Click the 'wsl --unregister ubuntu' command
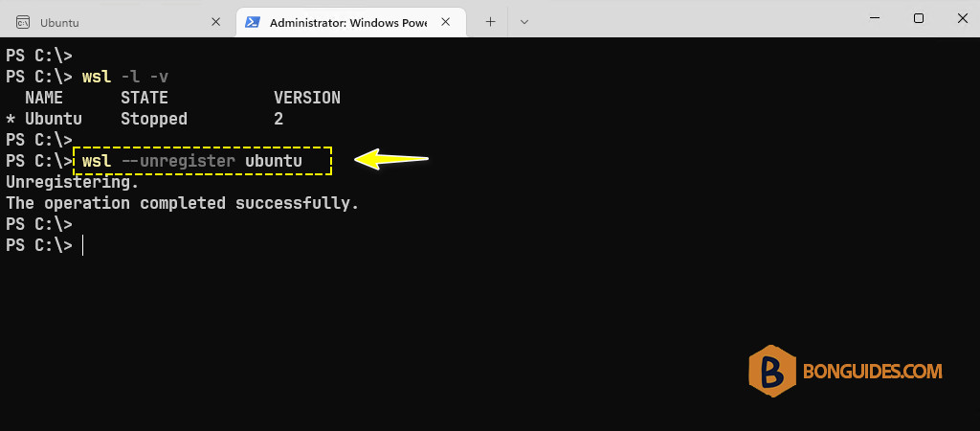980x431 pixels. click(191, 162)
